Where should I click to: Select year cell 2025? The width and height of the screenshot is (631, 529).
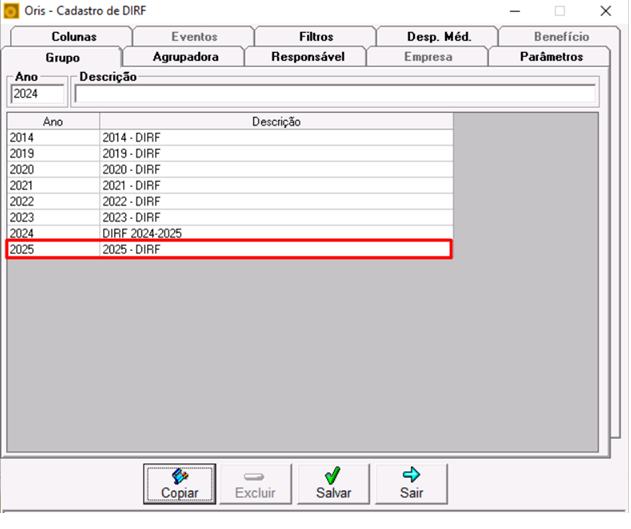53,249
